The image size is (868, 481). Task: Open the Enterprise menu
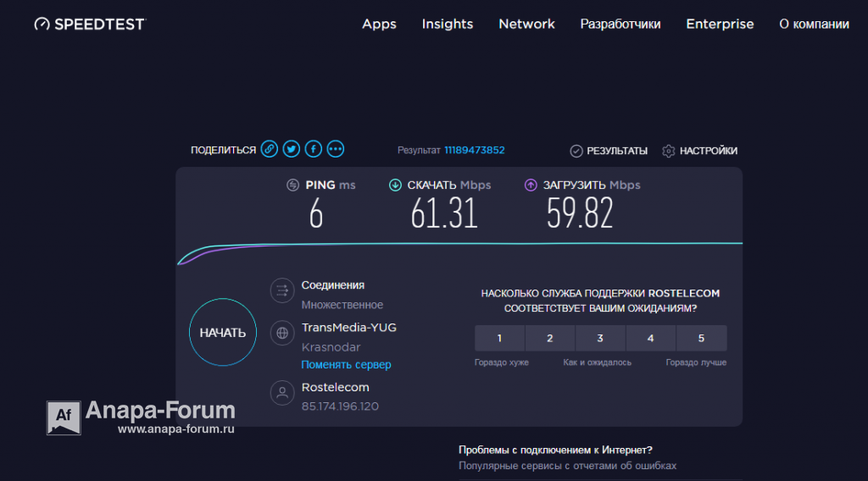pos(720,24)
